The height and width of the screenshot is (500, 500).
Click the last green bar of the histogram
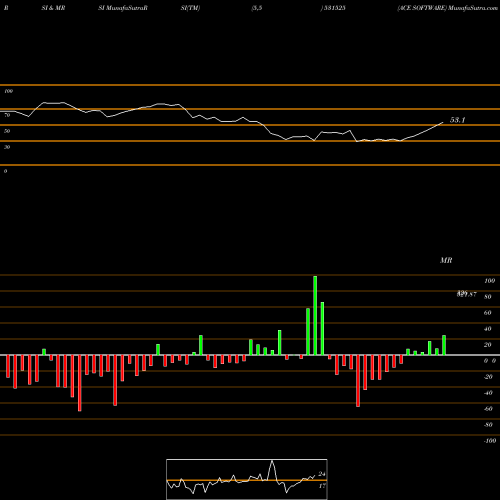point(444,345)
